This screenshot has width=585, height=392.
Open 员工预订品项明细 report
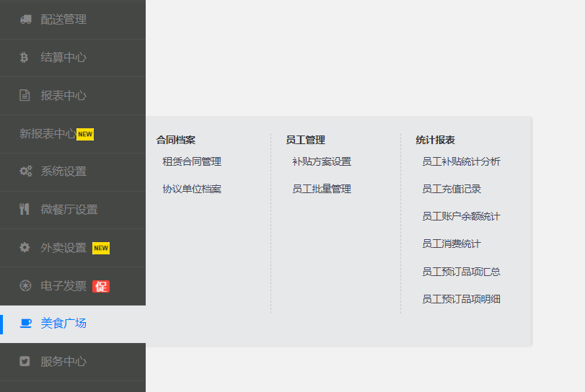pos(461,299)
